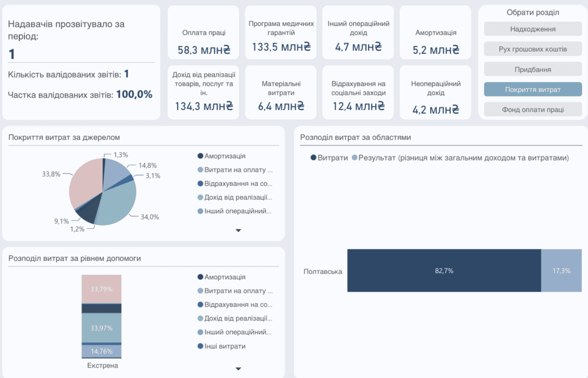Select the Покриття витрат section button

click(533, 89)
